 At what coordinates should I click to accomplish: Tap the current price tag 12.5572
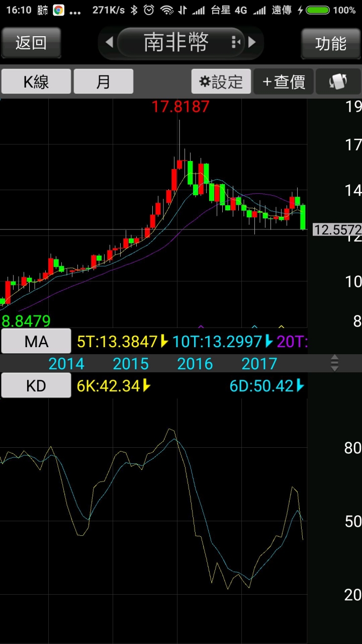[x=337, y=230]
